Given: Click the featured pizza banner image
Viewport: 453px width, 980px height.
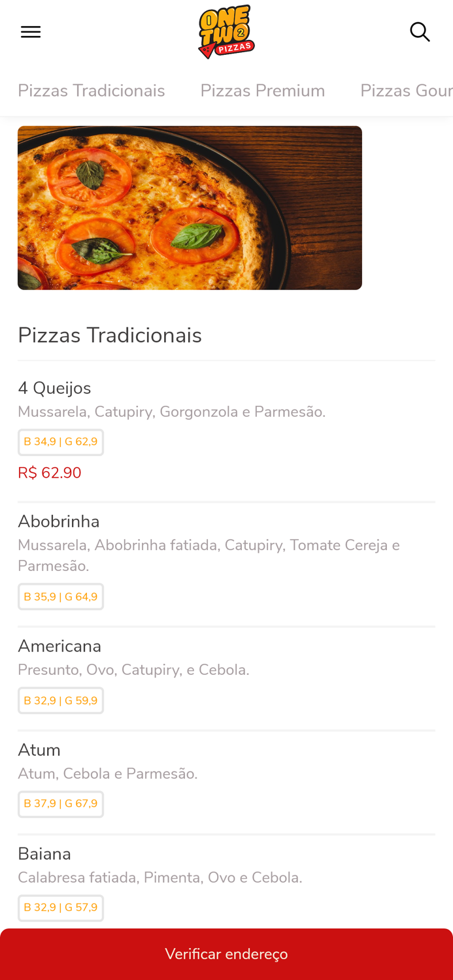Looking at the screenshot, I should point(190,208).
